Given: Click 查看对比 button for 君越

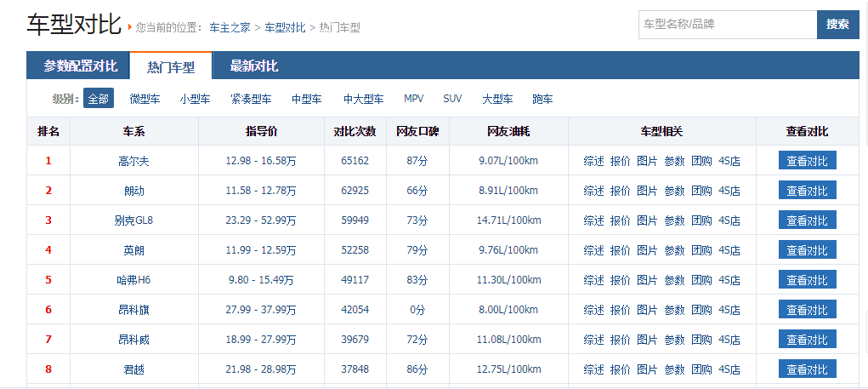Looking at the screenshot, I should (807, 369).
